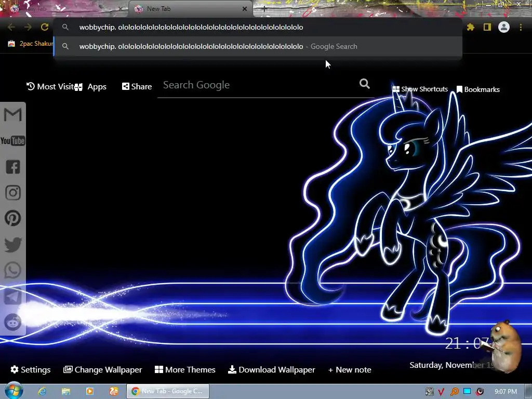532x399 pixels.
Task: Close the active New Tab tab
Action: (x=245, y=9)
